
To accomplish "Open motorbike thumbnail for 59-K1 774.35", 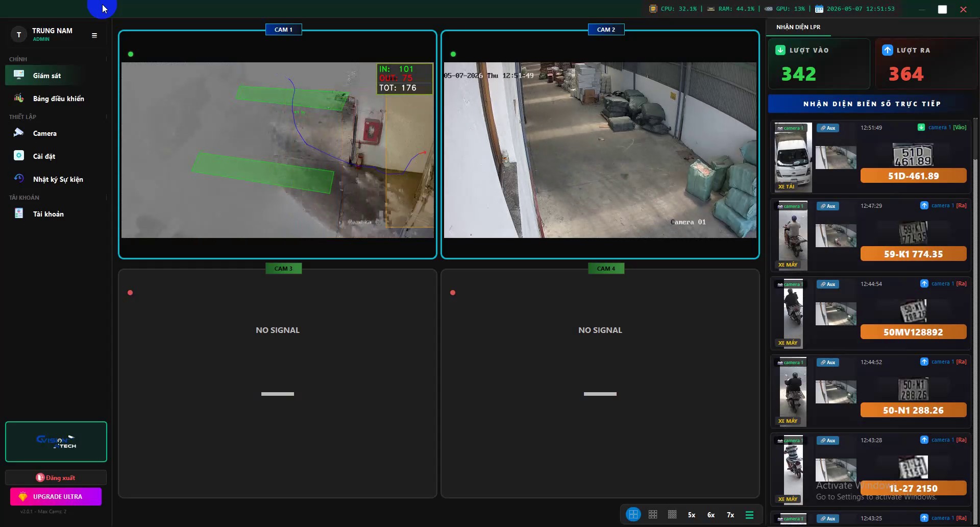I will [x=793, y=235].
